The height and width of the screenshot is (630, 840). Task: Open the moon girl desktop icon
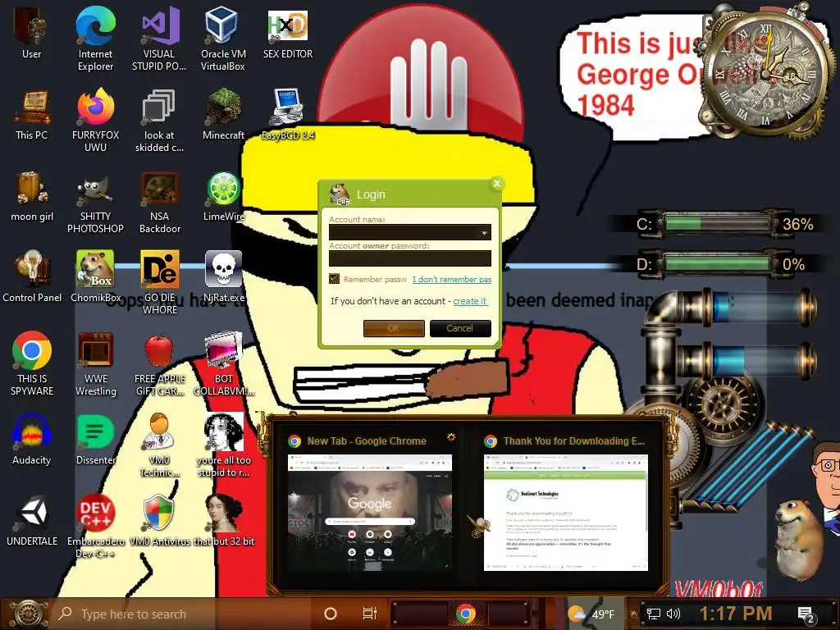[32, 197]
